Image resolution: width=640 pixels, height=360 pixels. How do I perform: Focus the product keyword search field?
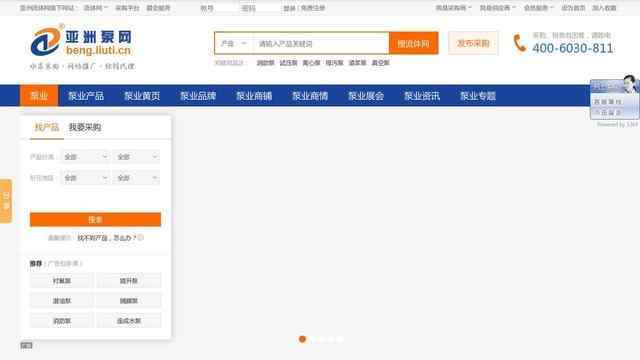point(320,43)
